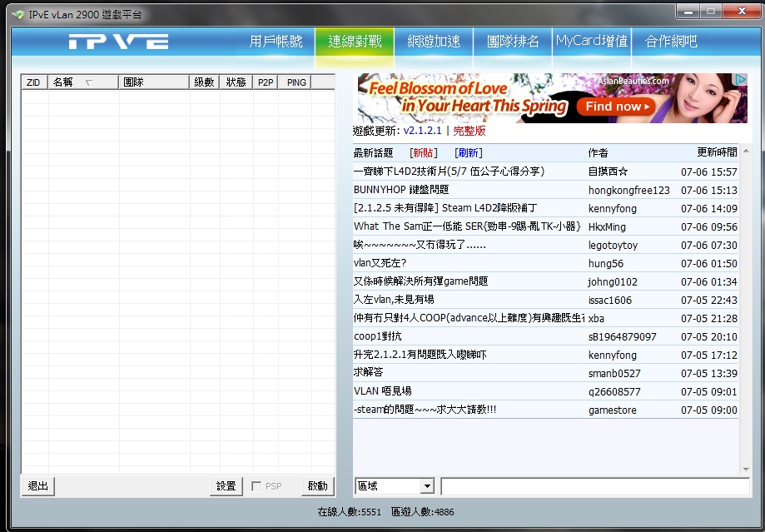The width and height of the screenshot is (765, 532).
Task: Click the chat text input field
Action: pos(594,486)
